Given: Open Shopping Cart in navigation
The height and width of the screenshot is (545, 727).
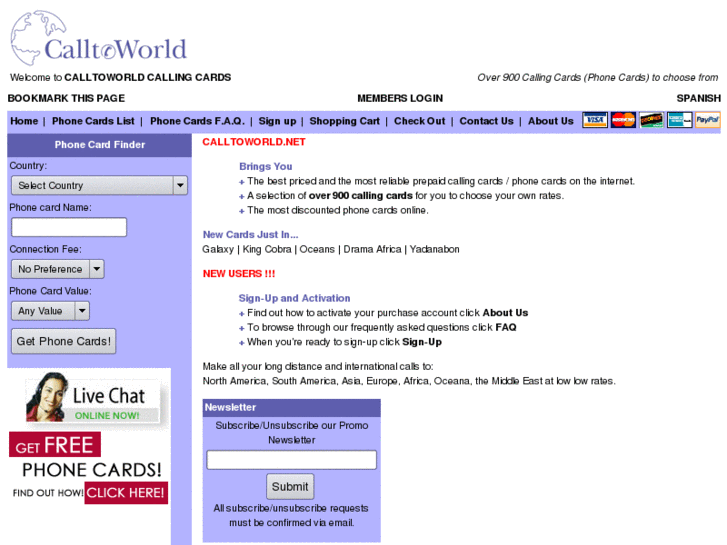Looking at the screenshot, I should (x=344, y=121).
